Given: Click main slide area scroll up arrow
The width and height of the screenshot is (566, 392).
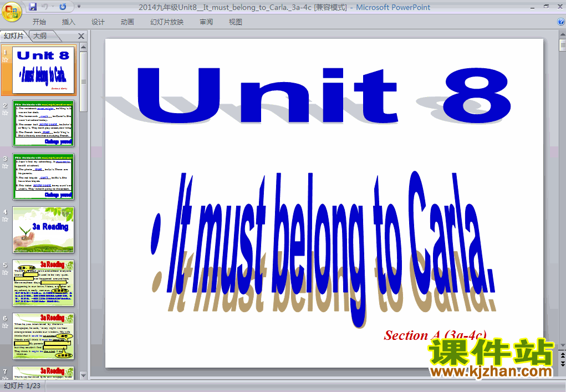Looking at the screenshot, I should (562, 34).
